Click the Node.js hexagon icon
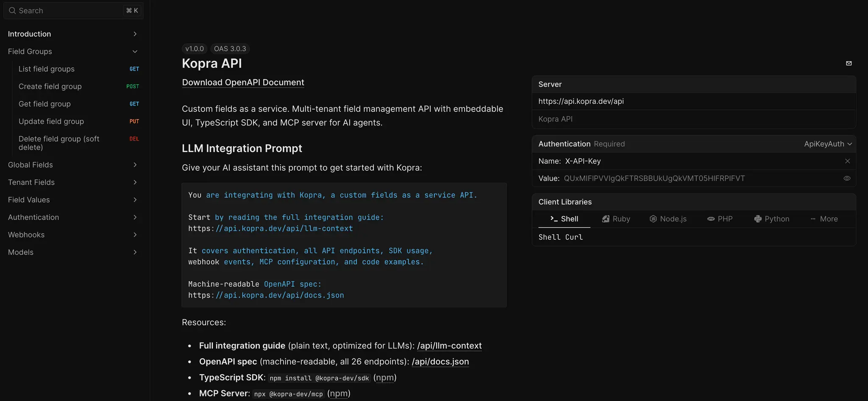 click(x=653, y=219)
